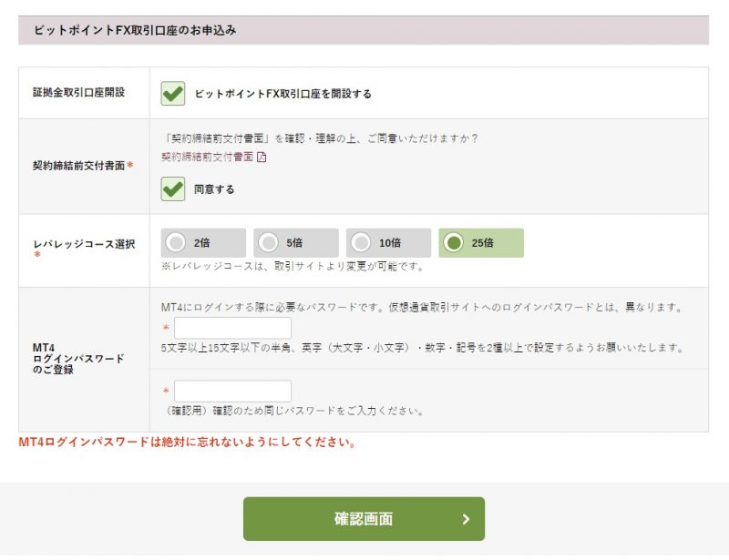Toggle the ビットポイントFX取引口座を開設する checkbox
Image resolution: width=729 pixels, height=560 pixels.
[x=172, y=93]
